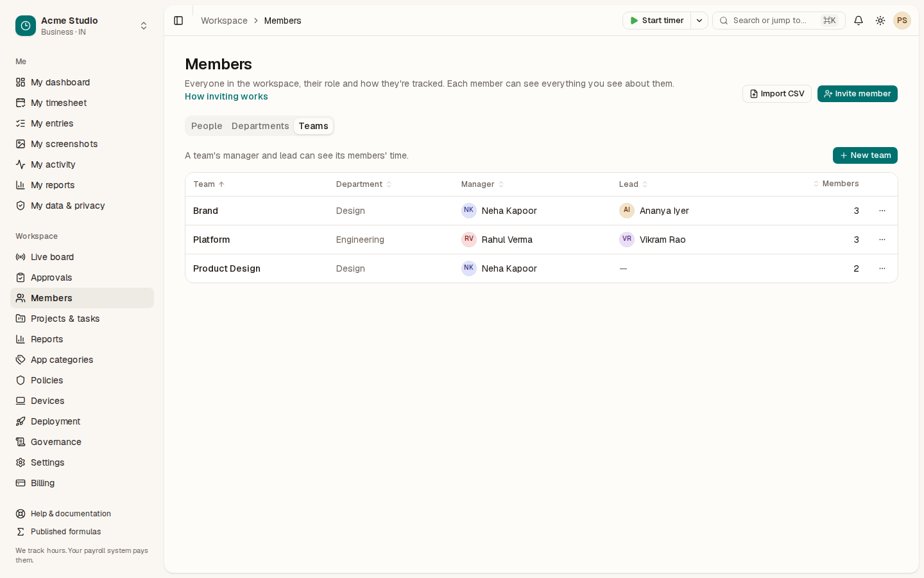Click Rahul Verma's RV avatar
Image resolution: width=924 pixels, height=578 pixels.
pyautogui.click(x=469, y=240)
